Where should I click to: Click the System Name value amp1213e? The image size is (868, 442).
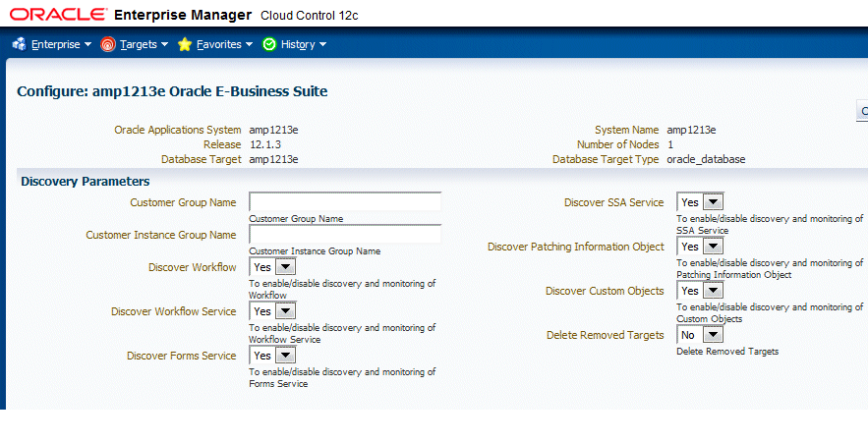click(691, 130)
